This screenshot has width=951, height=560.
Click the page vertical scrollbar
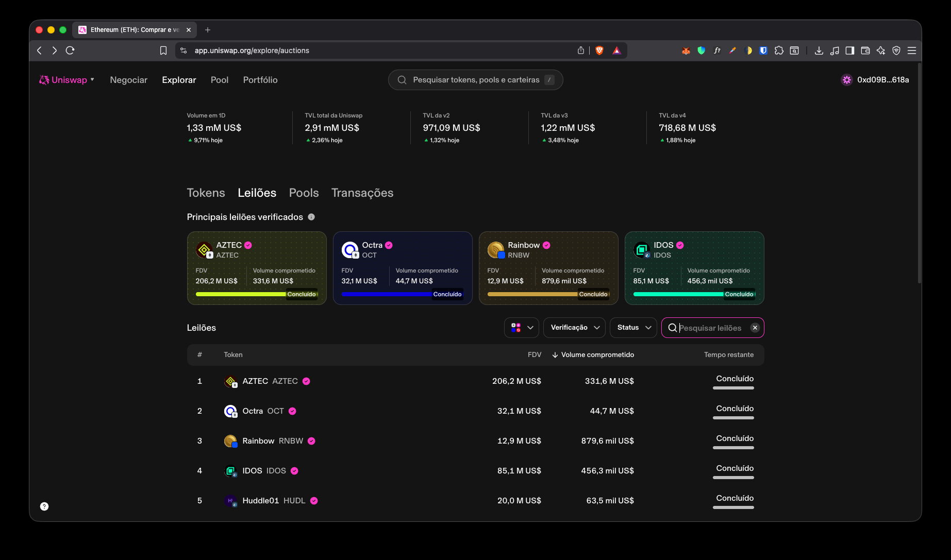pos(919,173)
